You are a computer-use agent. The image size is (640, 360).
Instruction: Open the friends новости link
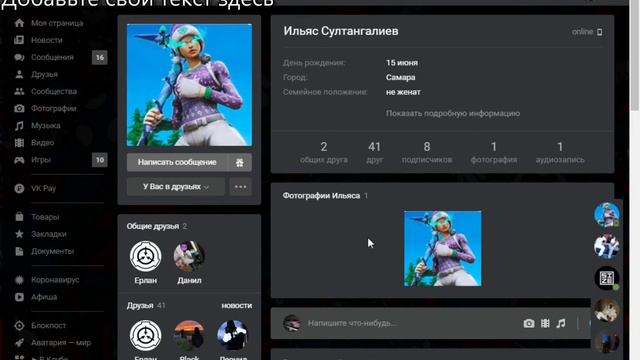pos(236,305)
